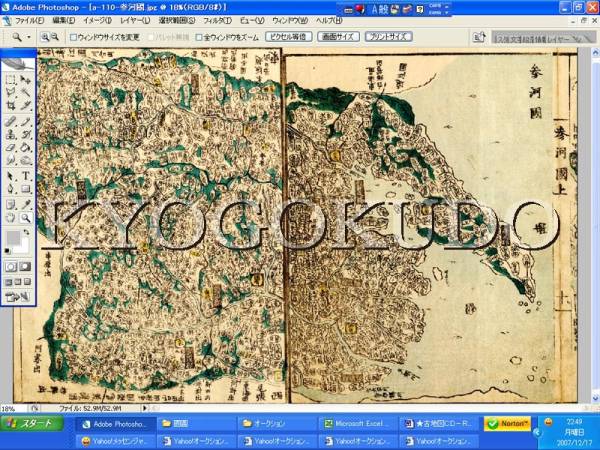600x450 pixels.
Task: Click the ピクセル等倍 button
Action: (x=289, y=37)
